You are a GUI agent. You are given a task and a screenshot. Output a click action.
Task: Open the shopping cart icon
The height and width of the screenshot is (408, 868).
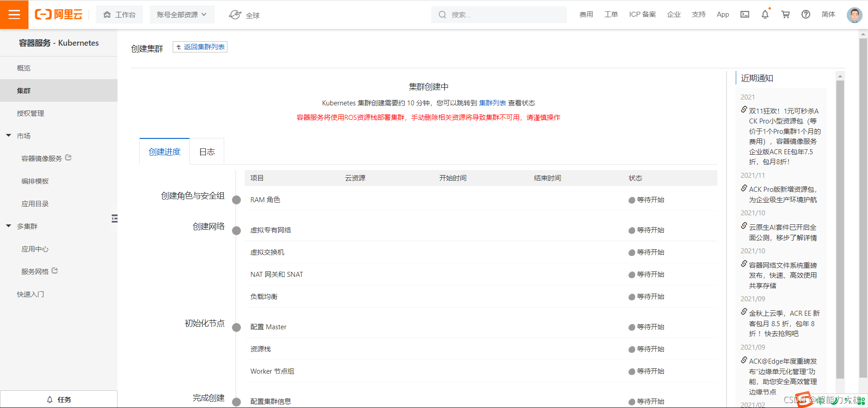click(x=785, y=14)
